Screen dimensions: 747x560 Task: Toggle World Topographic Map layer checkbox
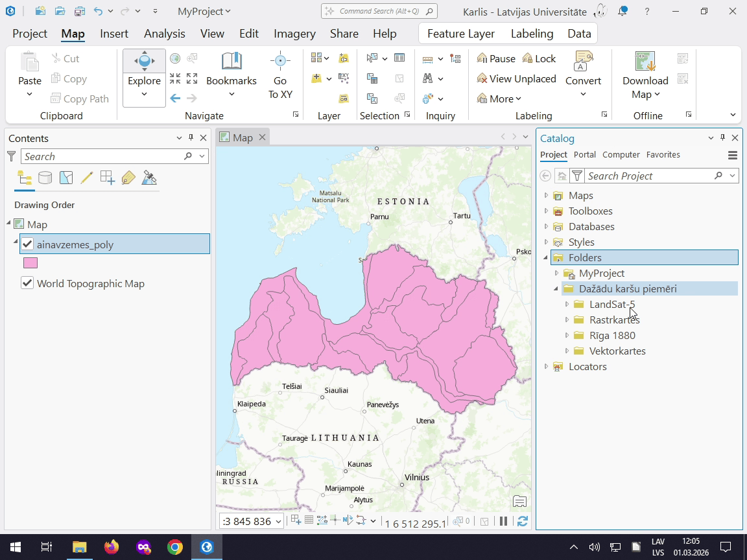pyautogui.click(x=27, y=283)
